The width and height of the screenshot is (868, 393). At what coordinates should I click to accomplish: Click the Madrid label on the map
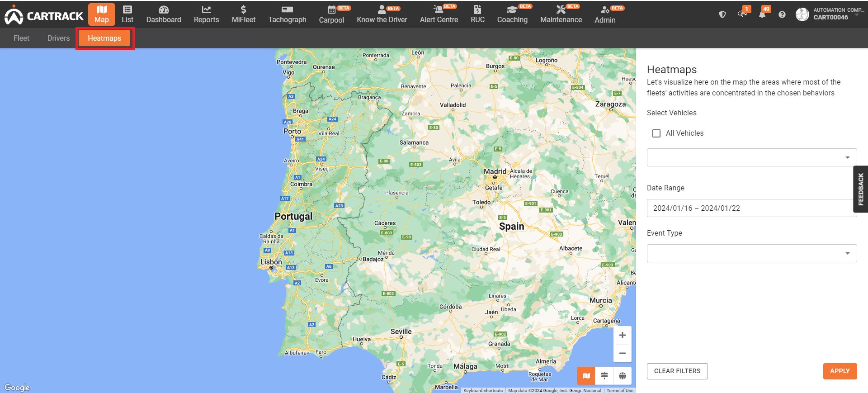(x=495, y=171)
